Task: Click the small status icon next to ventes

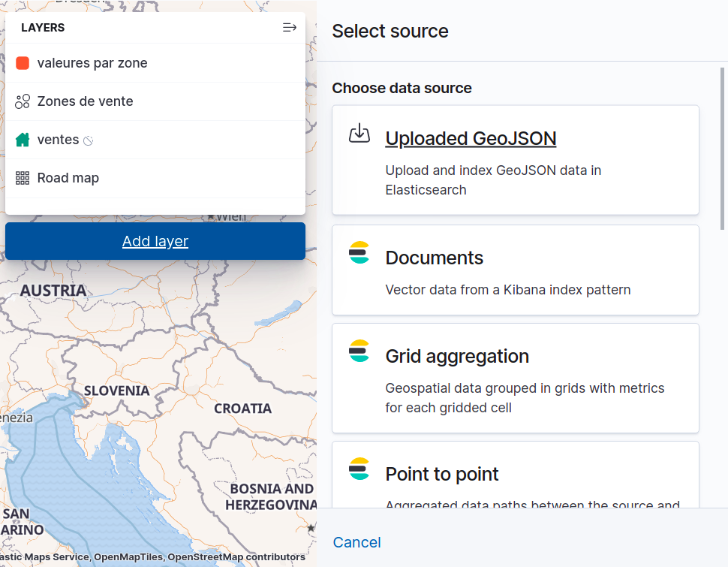Action: (88, 140)
